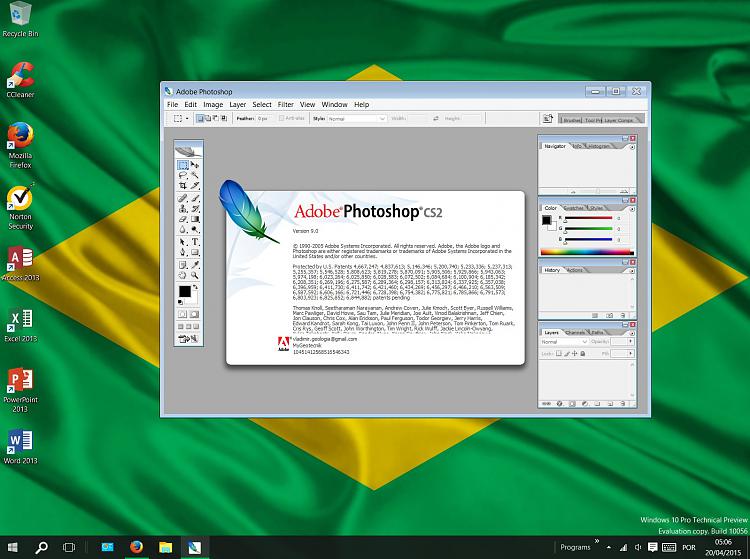
Task: Toggle Lock transparent pixels in Layers
Action: [558, 354]
